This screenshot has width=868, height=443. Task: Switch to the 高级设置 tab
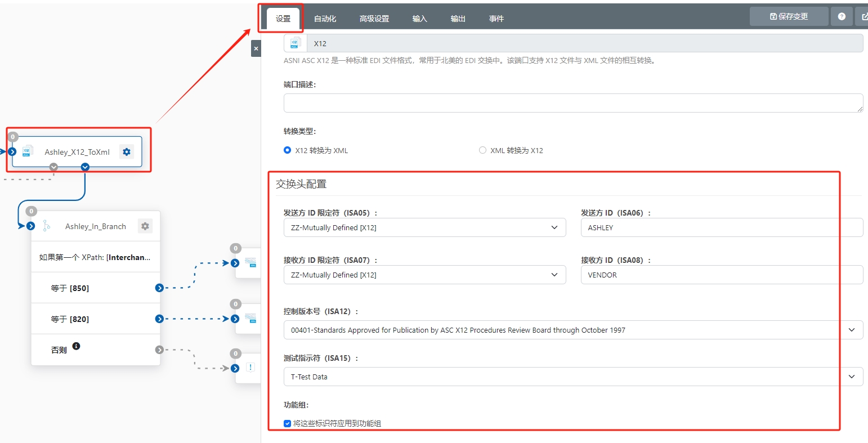tap(374, 19)
